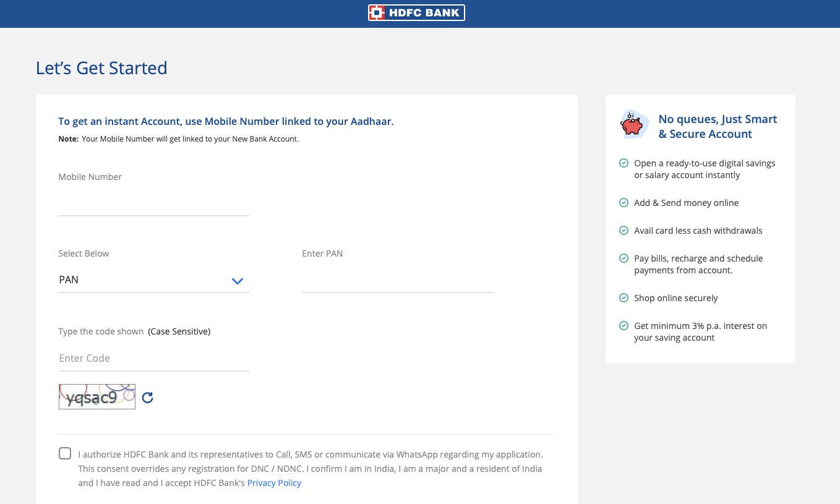Click the captcha image showing yqsac9
This screenshot has width=840, height=504.
97,397
